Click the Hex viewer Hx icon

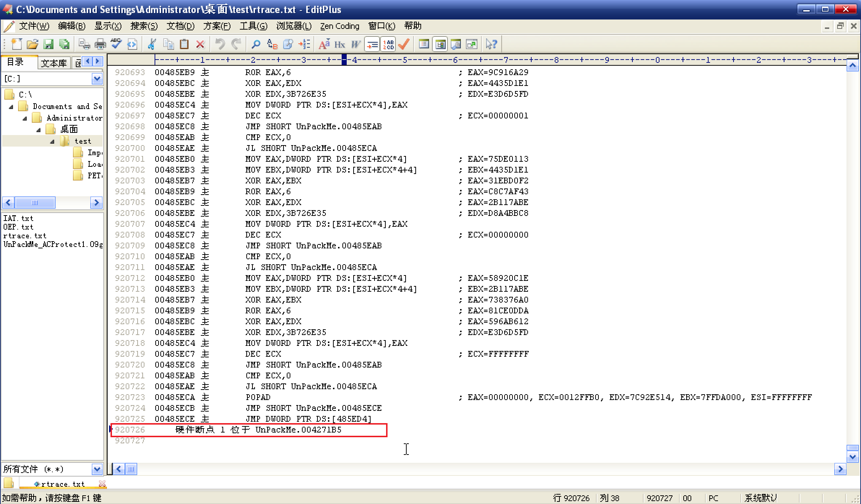[339, 44]
